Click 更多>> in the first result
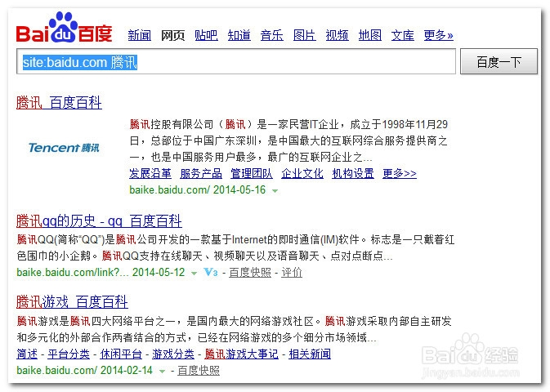The height and width of the screenshot is (392, 550). click(400, 173)
